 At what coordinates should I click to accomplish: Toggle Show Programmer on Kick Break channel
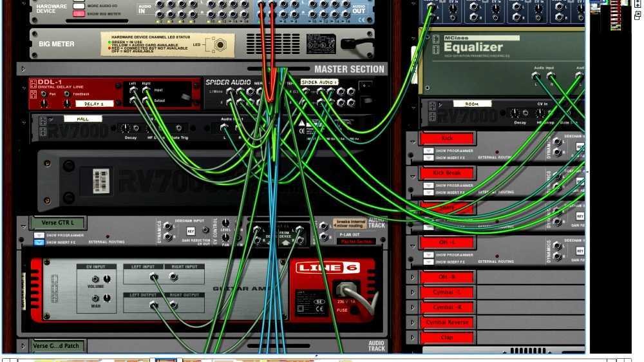point(428,186)
